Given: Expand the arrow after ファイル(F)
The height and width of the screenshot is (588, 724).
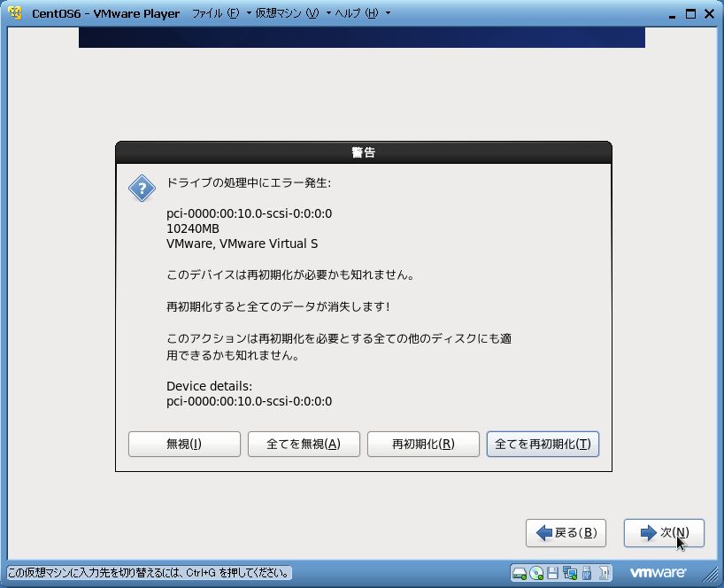Looking at the screenshot, I should click(x=249, y=13).
